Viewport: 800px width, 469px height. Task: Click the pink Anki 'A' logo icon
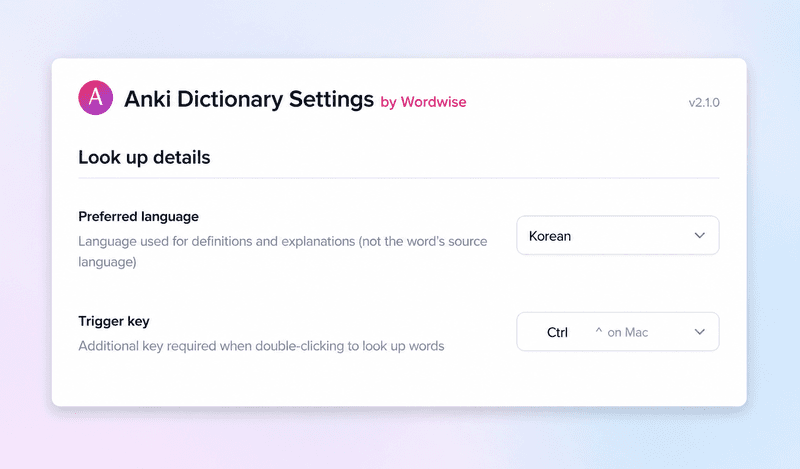click(x=95, y=97)
